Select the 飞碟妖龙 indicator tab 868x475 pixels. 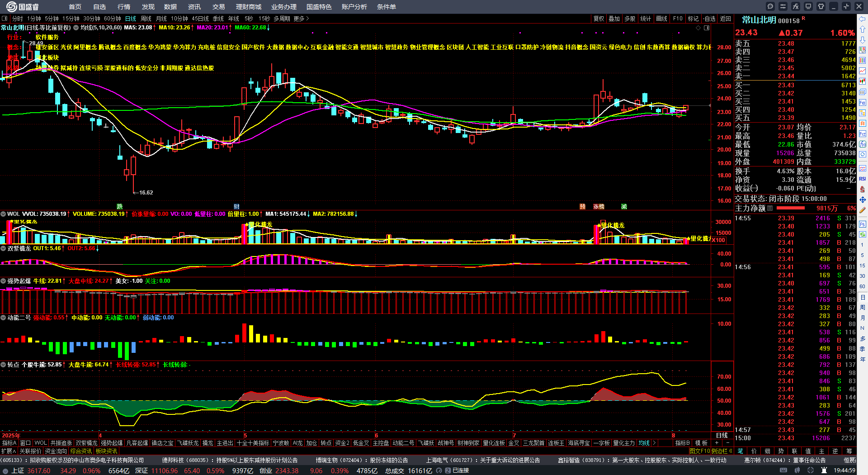pyautogui.click(x=187, y=443)
